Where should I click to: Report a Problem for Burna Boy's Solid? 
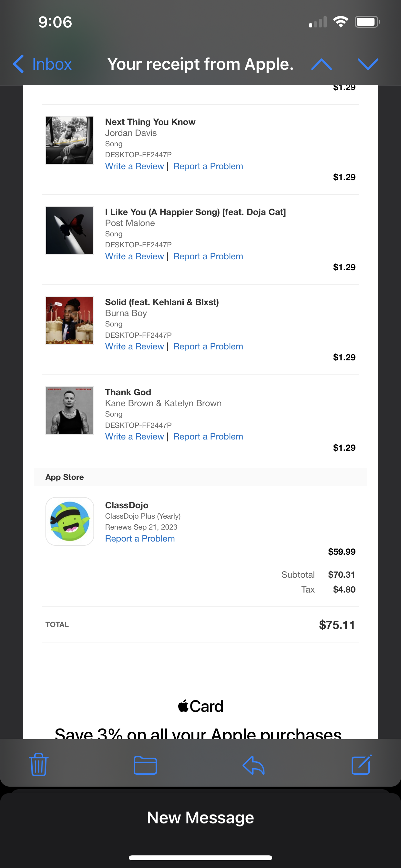[208, 346]
